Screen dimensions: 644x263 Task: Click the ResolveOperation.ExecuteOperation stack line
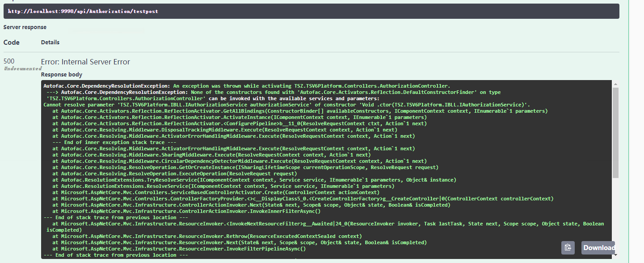[x=175, y=174]
